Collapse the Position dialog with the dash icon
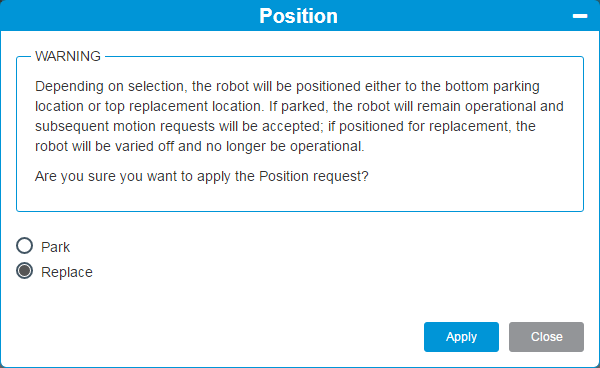The width and height of the screenshot is (600, 368). [580, 16]
